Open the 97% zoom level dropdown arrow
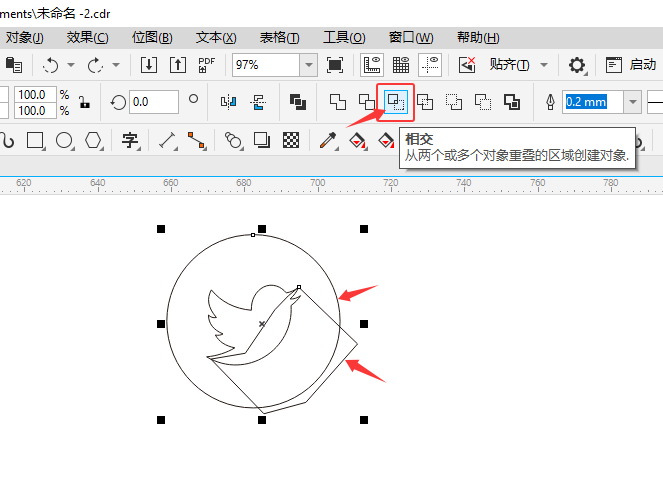663x501 pixels. [309, 65]
